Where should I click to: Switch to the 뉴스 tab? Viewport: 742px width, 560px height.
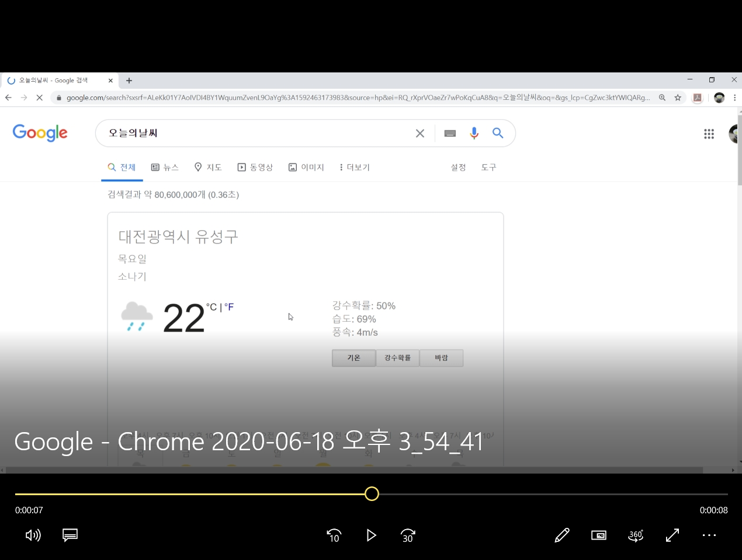[165, 168]
